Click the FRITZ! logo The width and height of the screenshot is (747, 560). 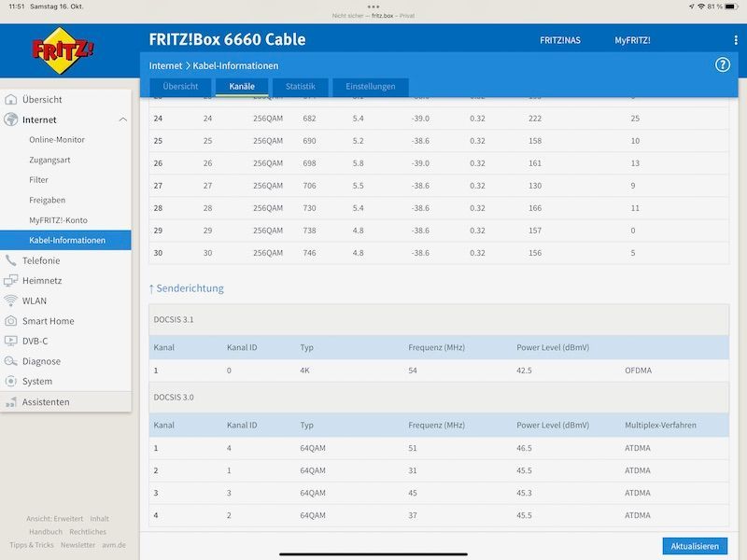pyautogui.click(x=63, y=50)
